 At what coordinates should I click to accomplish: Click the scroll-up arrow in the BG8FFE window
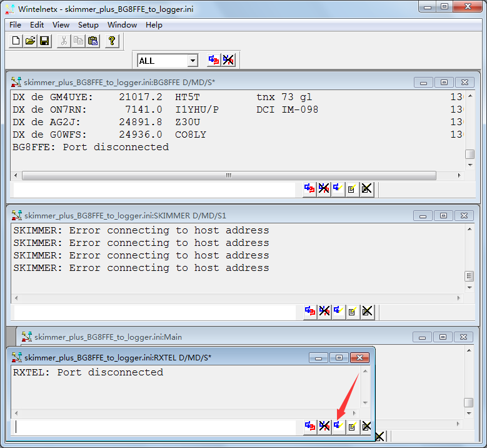[x=470, y=96]
